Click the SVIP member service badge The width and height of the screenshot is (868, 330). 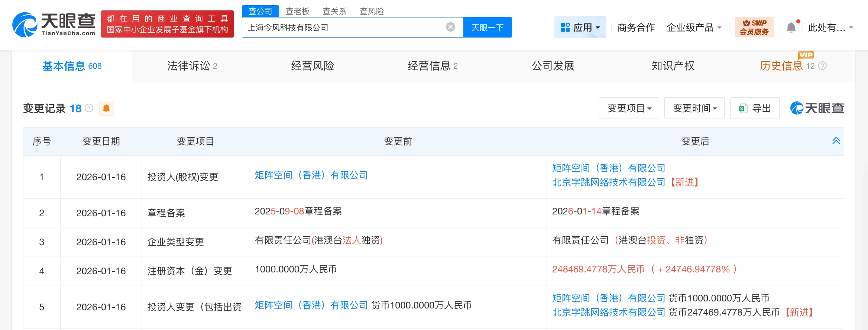(754, 27)
